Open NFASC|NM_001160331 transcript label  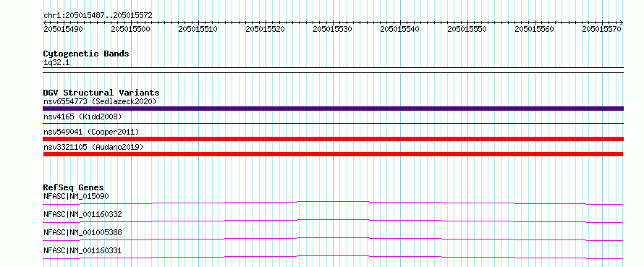tap(82, 250)
